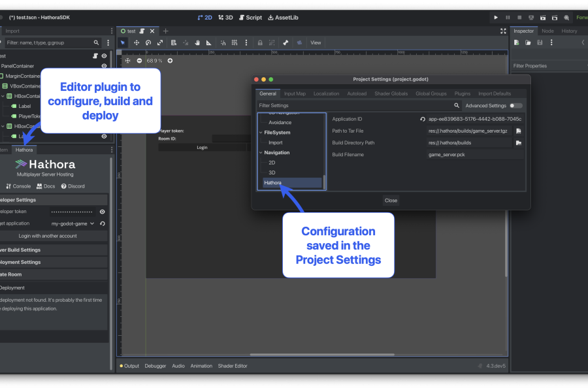Image resolution: width=588 pixels, height=392 pixels.
Task: Activate the Rotate Mode tool
Action: [x=148, y=42]
